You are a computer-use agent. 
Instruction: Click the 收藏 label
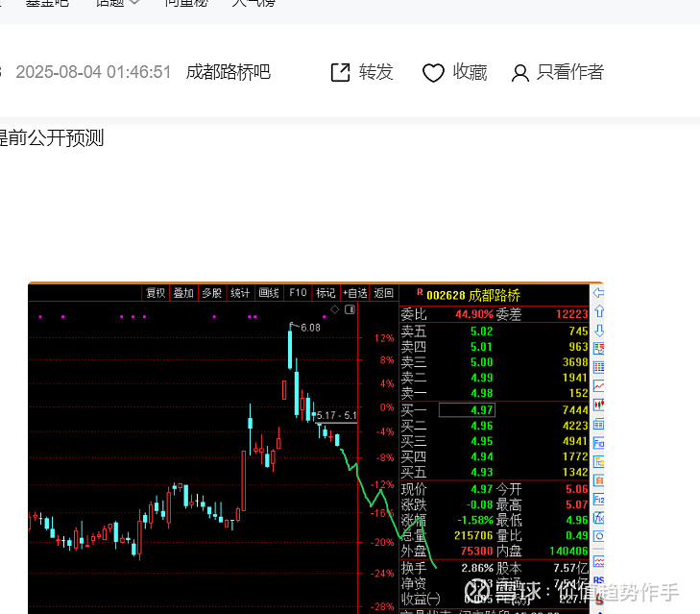(470, 72)
